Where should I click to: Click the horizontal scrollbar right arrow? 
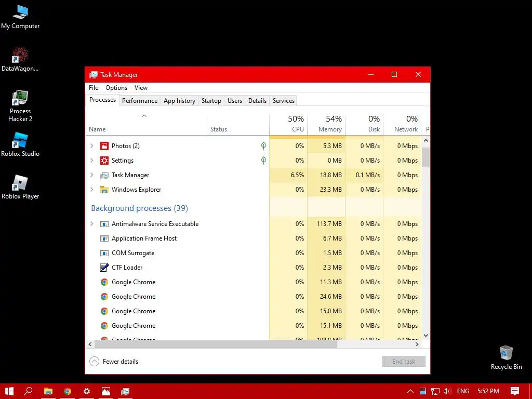(417, 344)
